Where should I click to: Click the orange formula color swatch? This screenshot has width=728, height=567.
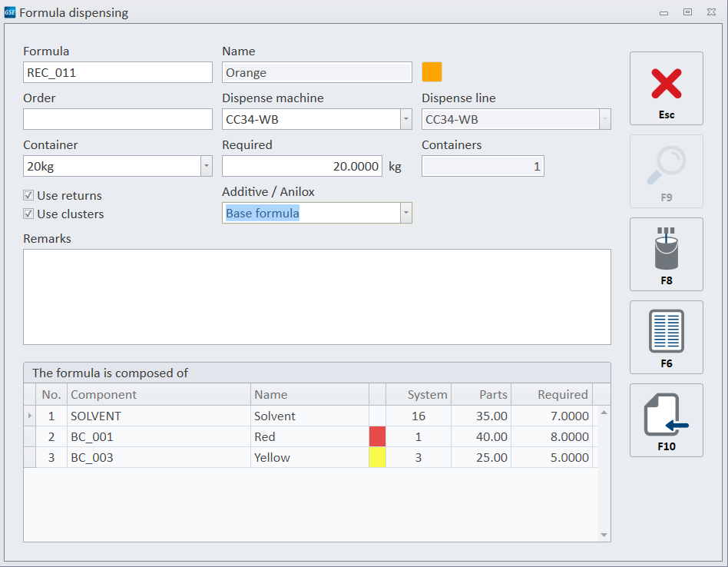[432, 72]
